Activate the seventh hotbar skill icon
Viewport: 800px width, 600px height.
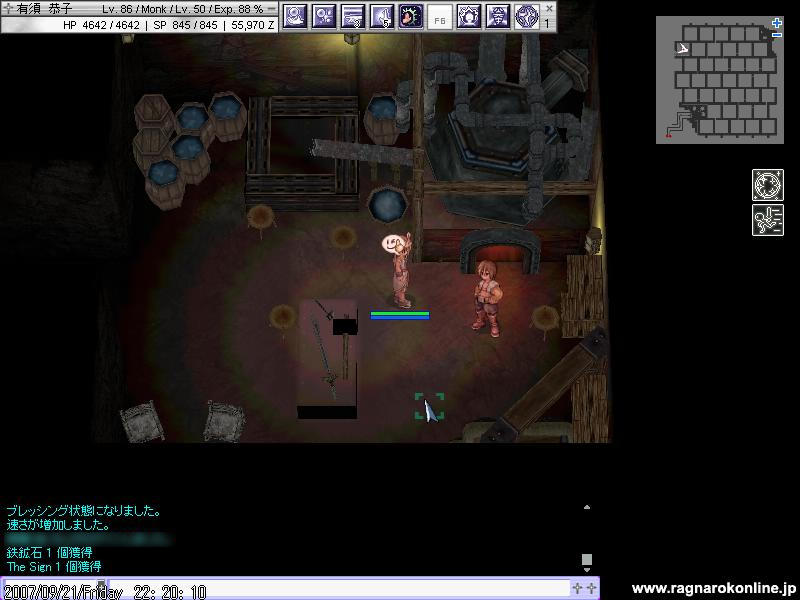click(469, 16)
